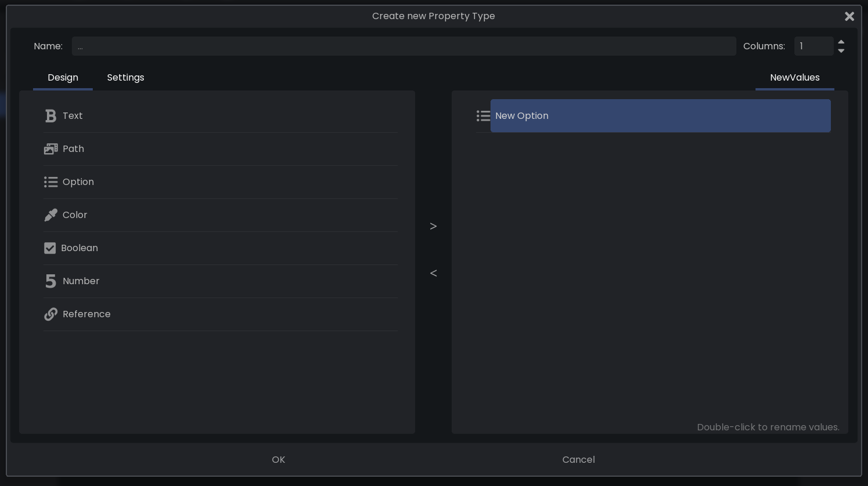Click the Reference chain-link icon
The width and height of the screenshot is (868, 486).
(x=51, y=314)
